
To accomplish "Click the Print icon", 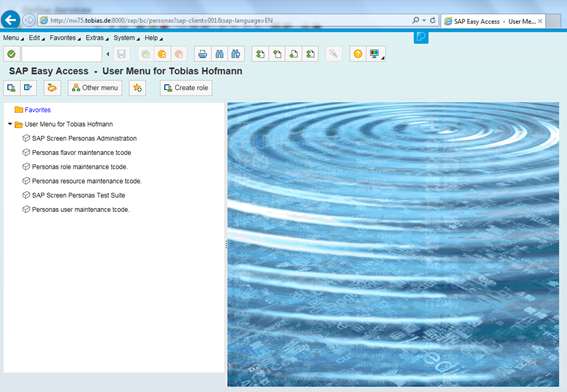I will click(x=203, y=54).
